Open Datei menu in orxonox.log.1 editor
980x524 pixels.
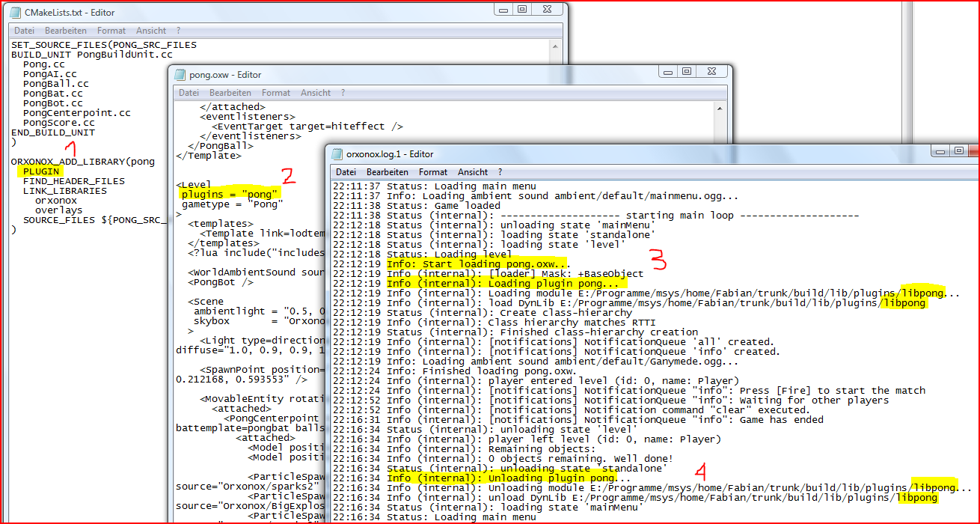pyautogui.click(x=346, y=172)
